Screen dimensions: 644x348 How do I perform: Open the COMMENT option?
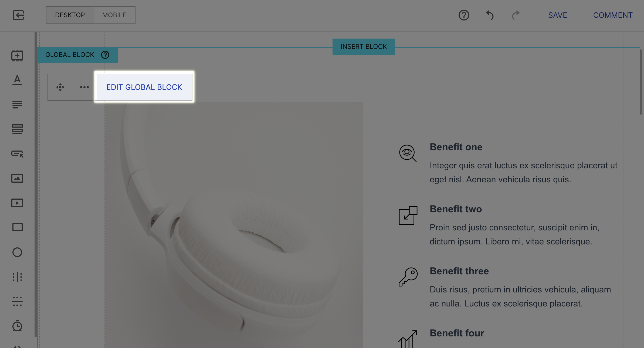[613, 15]
